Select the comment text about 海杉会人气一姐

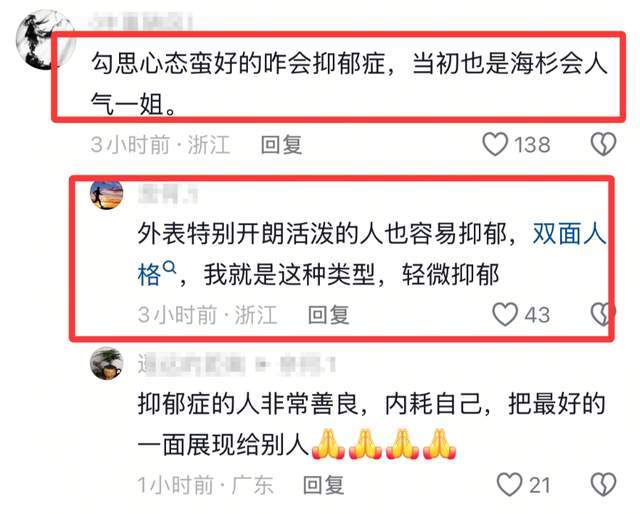coord(349,84)
